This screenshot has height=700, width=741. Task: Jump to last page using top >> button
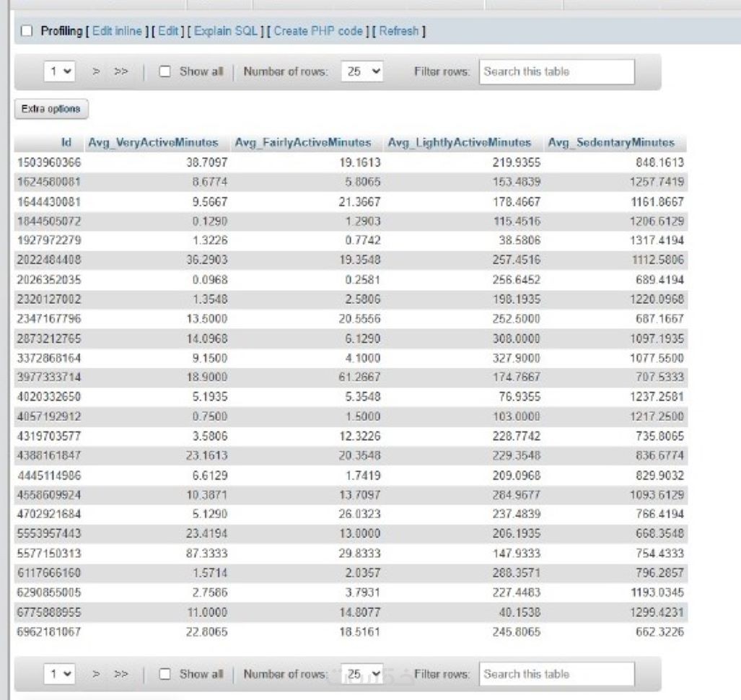(x=121, y=71)
